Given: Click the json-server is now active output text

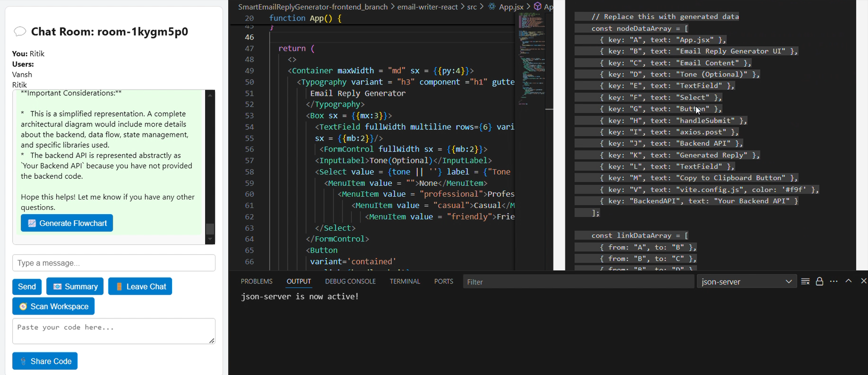Looking at the screenshot, I should [300, 297].
